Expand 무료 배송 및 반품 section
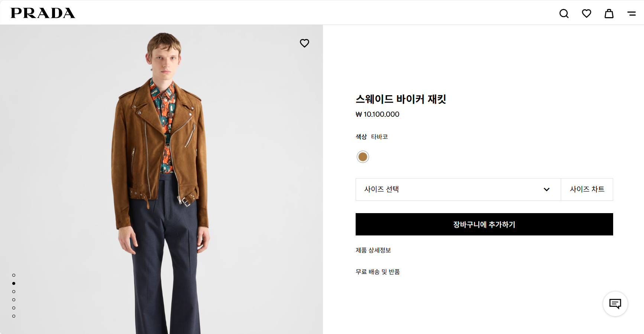Image resolution: width=644 pixels, height=334 pixels. tap(378, 272)
